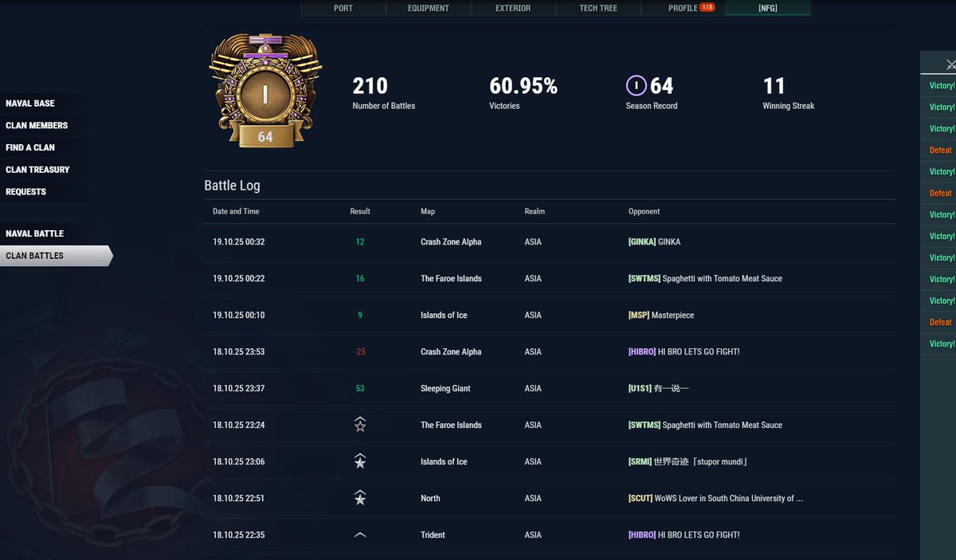956x560 pixels.
Task: Open REQUESTS in the sidebar
Action: tap(25, 192)
